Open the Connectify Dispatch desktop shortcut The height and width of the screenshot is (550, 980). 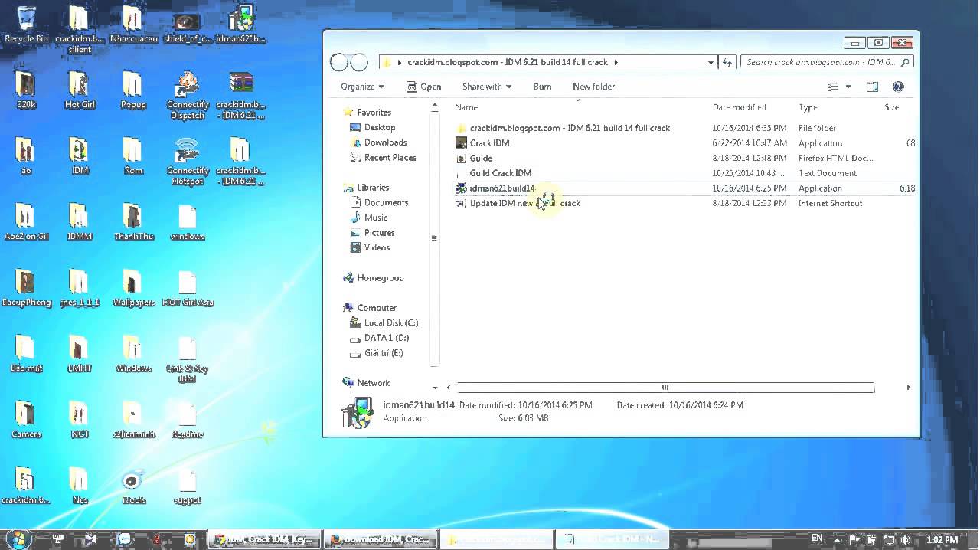click(188, 96)
